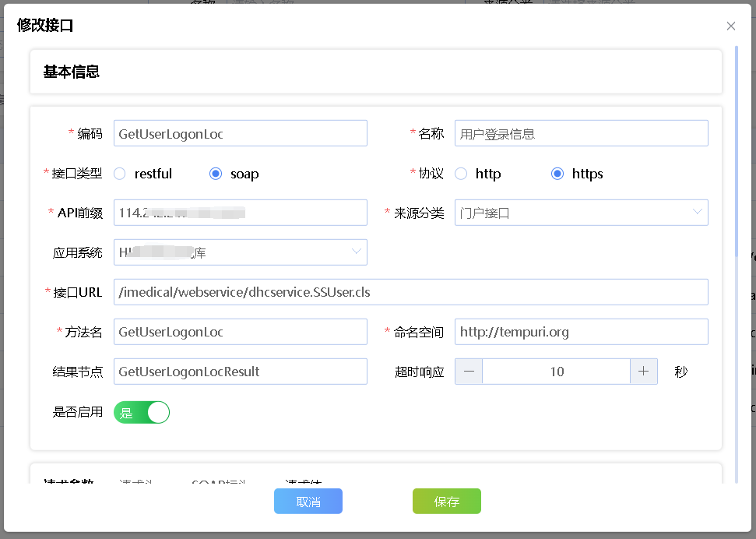Click the API前缀 input box
This screenshot has width=756, height=539.
pos(240,213)
